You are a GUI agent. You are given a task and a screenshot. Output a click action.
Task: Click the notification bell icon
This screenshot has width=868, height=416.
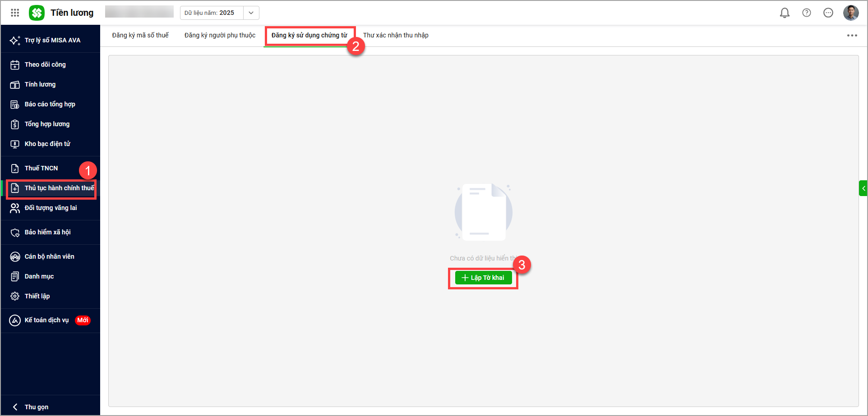pos(785,13)
